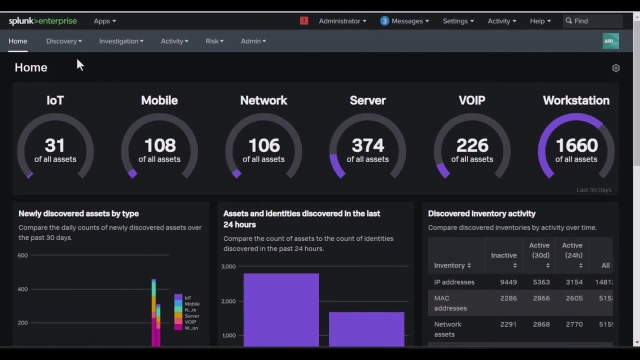Screen dimensions: 640x360
Task: Click the 2291 Network assets value
Action: 509,324
